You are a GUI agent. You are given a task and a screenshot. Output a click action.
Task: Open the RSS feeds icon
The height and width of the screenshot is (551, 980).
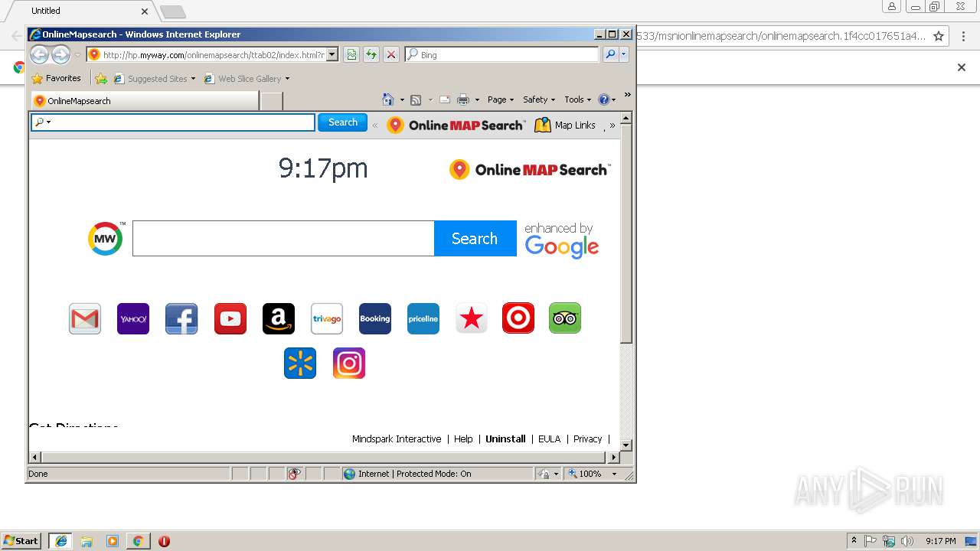[x=416, y=99]
